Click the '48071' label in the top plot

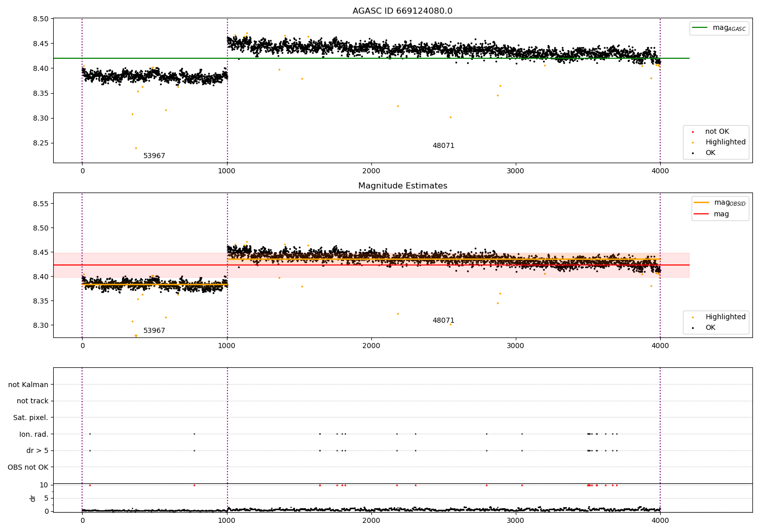click(x=443, y=146)
